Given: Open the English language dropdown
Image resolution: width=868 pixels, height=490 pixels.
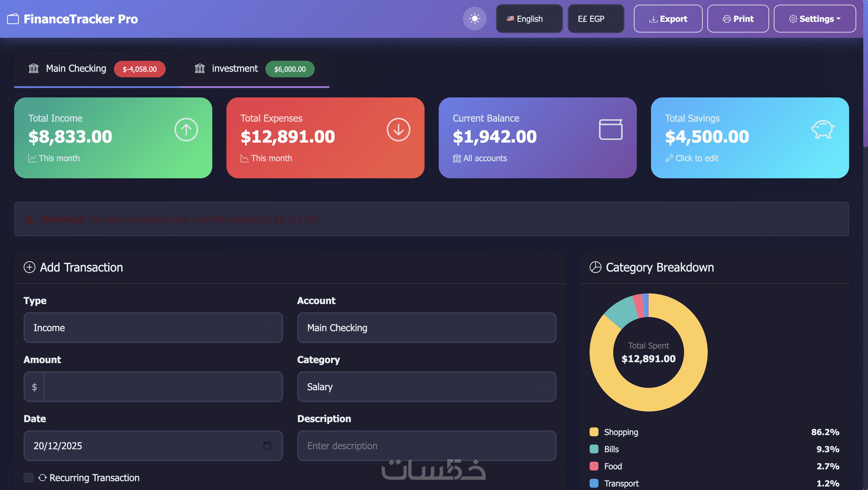Looking at the screenshot, I should (529, 19).
